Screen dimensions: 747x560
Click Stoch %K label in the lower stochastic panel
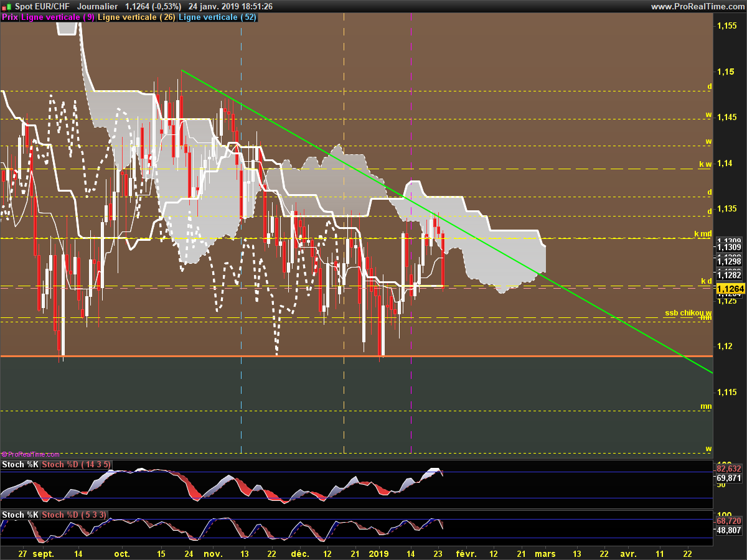tap(21, 515)
